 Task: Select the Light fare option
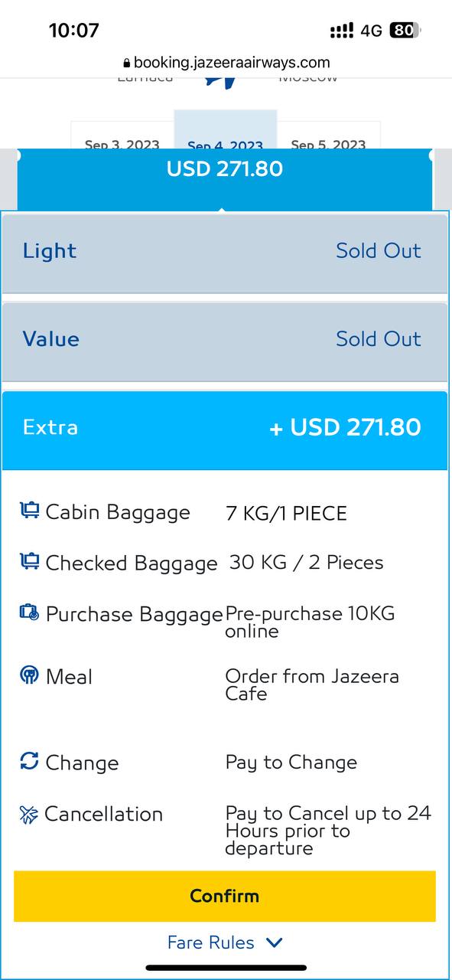coord(225,253)
